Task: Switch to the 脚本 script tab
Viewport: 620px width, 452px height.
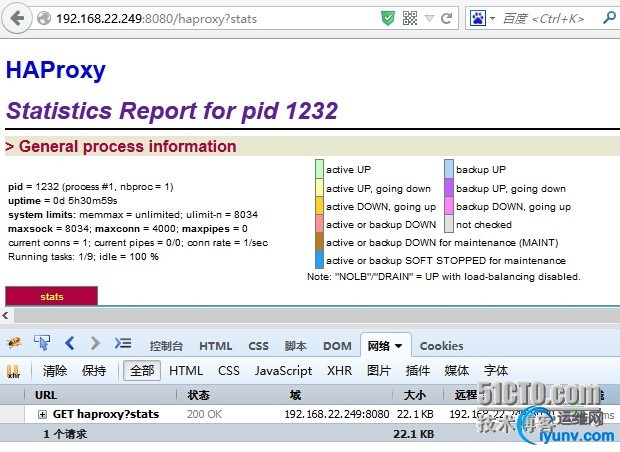Action: point(295,346)
